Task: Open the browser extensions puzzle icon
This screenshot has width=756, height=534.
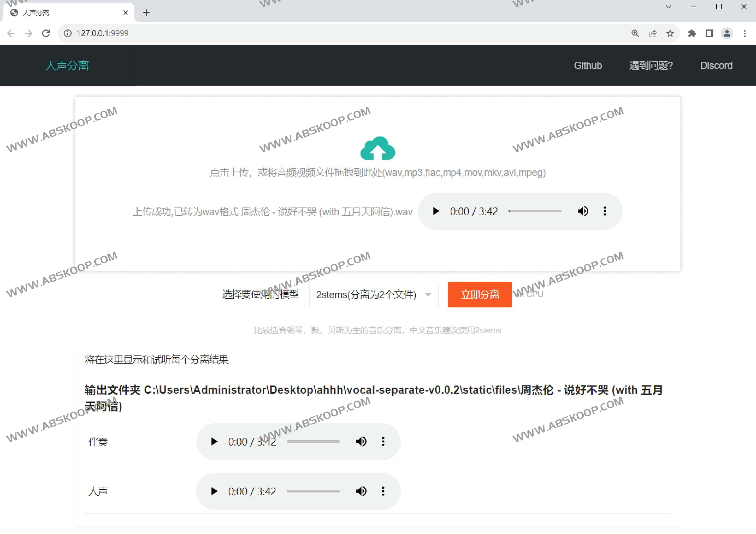Action: pos(692,33)
